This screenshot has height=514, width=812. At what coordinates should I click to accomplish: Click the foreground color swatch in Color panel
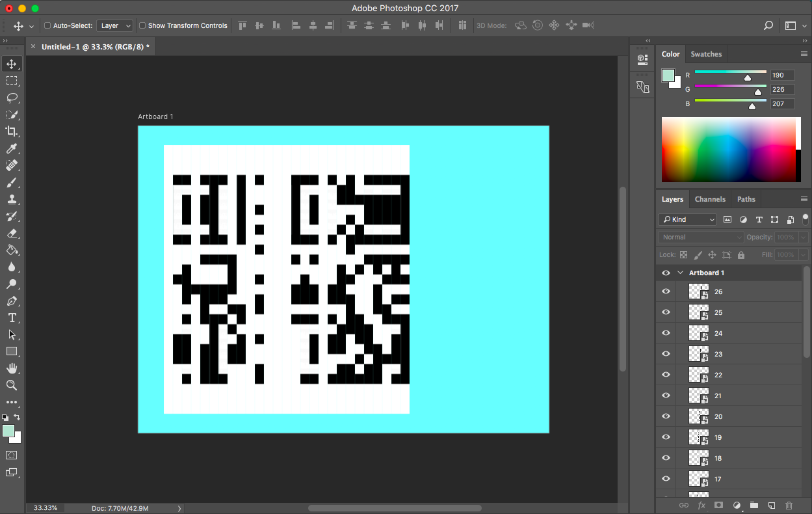point(668,75)
